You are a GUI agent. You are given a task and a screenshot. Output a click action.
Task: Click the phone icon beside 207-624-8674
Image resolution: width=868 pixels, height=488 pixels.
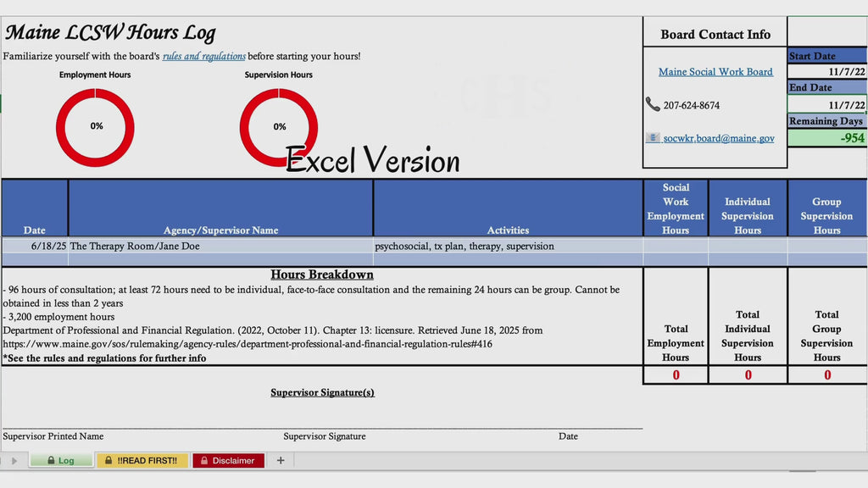pyautogui.click(x=653, y=104)
